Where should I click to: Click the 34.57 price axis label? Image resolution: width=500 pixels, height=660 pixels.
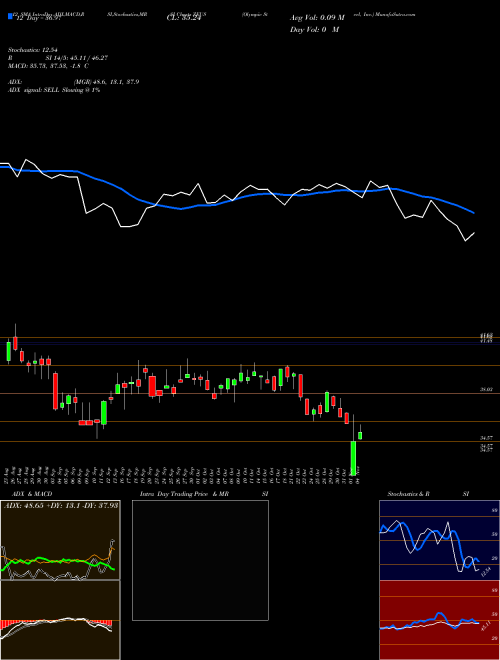(x=487, y=439)
